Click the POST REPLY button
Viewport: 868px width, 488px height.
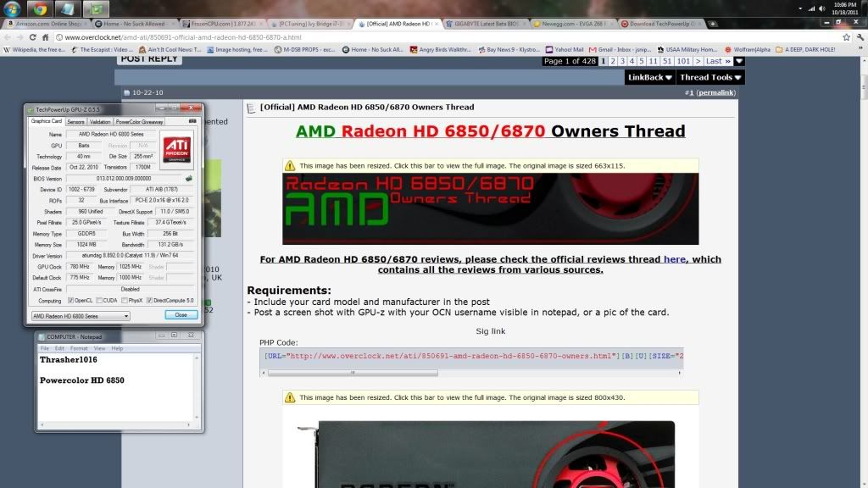click(149, 59)
